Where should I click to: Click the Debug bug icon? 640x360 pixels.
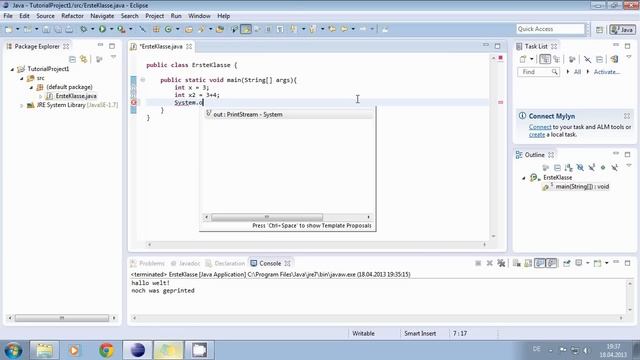tap(84, 29)
